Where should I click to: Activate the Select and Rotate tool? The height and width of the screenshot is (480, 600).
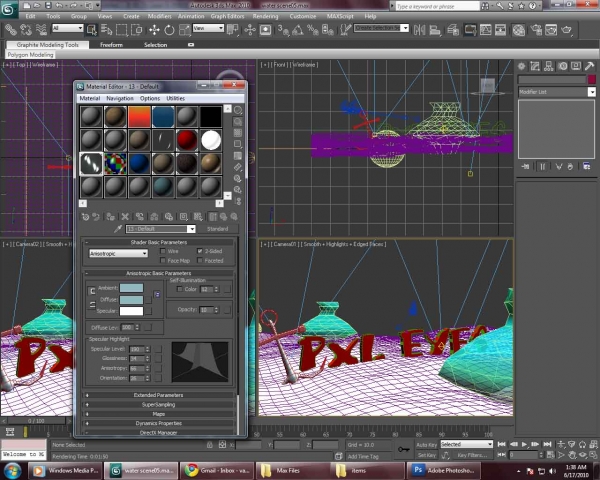[169, 30]
